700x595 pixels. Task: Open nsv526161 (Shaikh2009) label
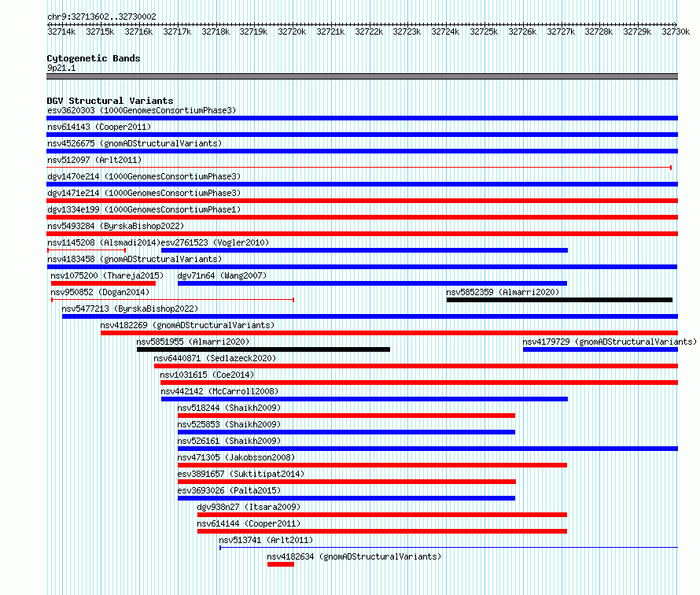229,441
